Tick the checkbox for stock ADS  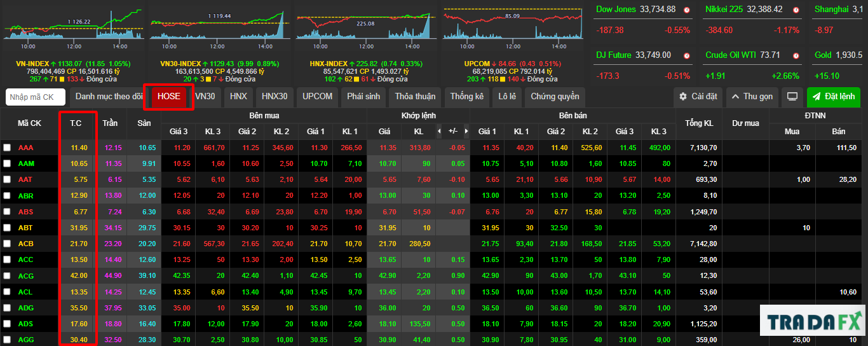point(7,324)
